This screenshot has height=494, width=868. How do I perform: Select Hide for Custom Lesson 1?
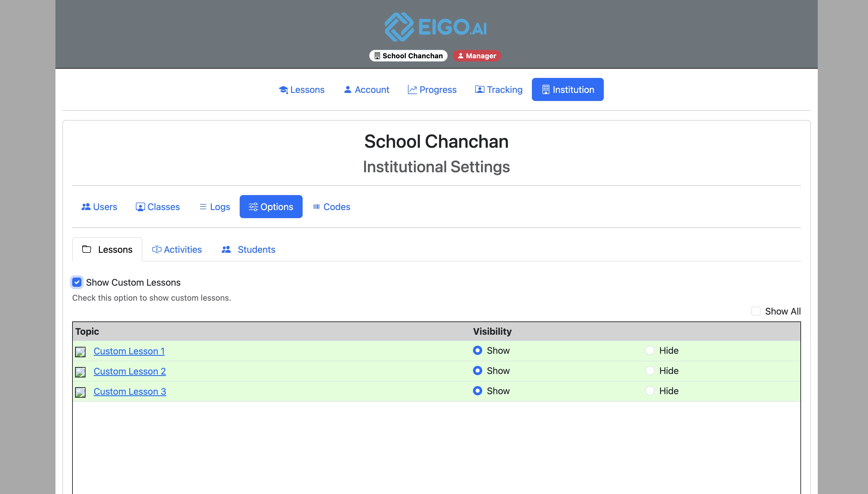pos(649,350)
